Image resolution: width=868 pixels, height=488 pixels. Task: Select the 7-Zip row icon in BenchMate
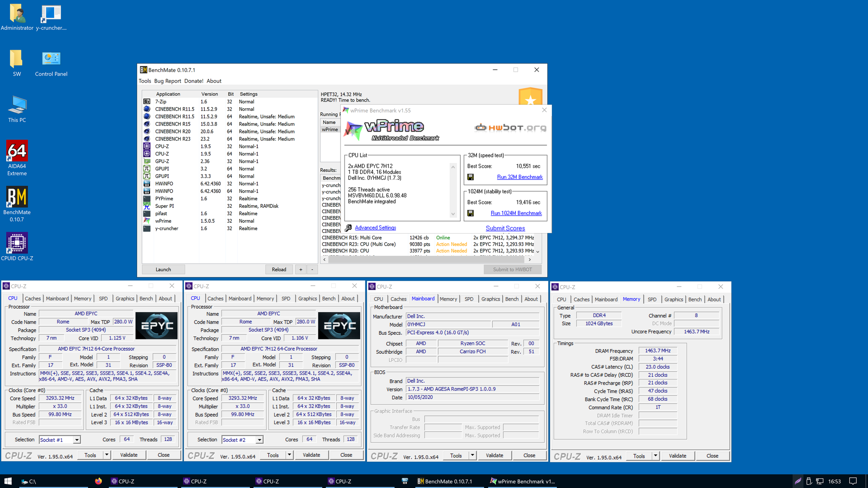point(147,102)
